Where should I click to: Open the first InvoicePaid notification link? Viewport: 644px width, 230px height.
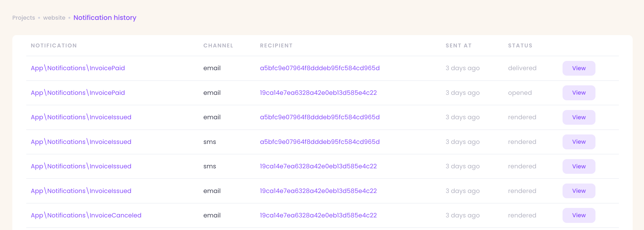(x=78, y=68)
